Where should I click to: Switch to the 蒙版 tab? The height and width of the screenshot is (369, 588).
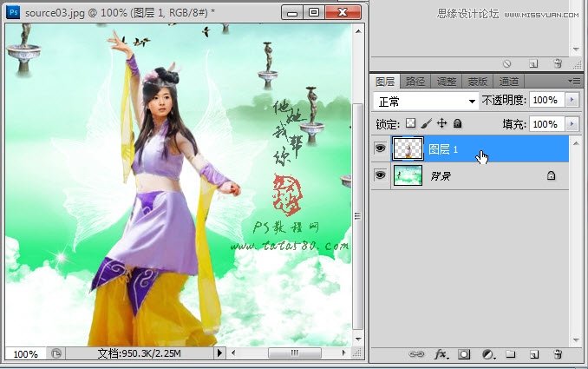coord(477,81)
